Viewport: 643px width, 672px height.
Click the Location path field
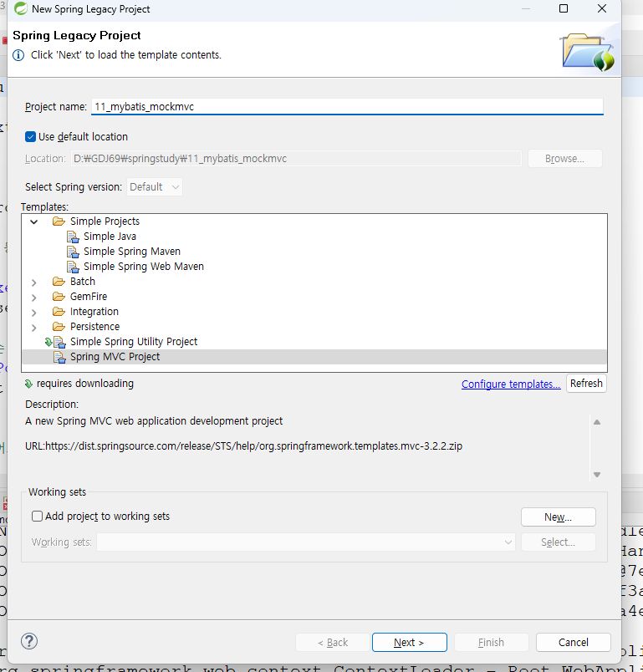296,159
